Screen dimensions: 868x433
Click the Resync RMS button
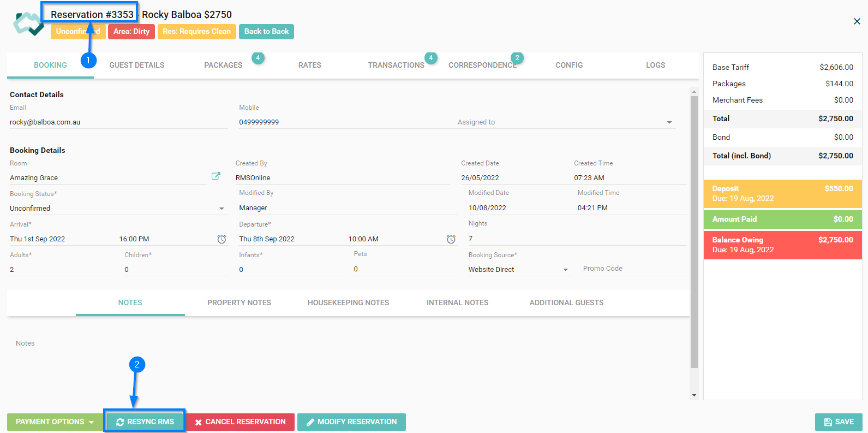pos(145,422)
